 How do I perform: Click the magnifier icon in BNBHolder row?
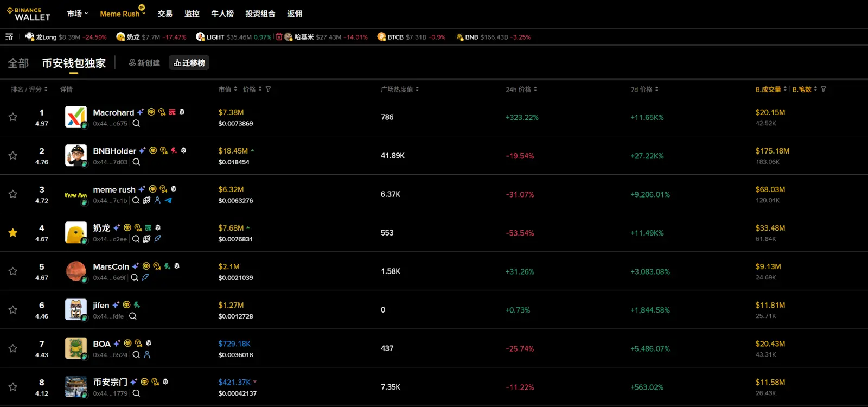click(137, 162)
